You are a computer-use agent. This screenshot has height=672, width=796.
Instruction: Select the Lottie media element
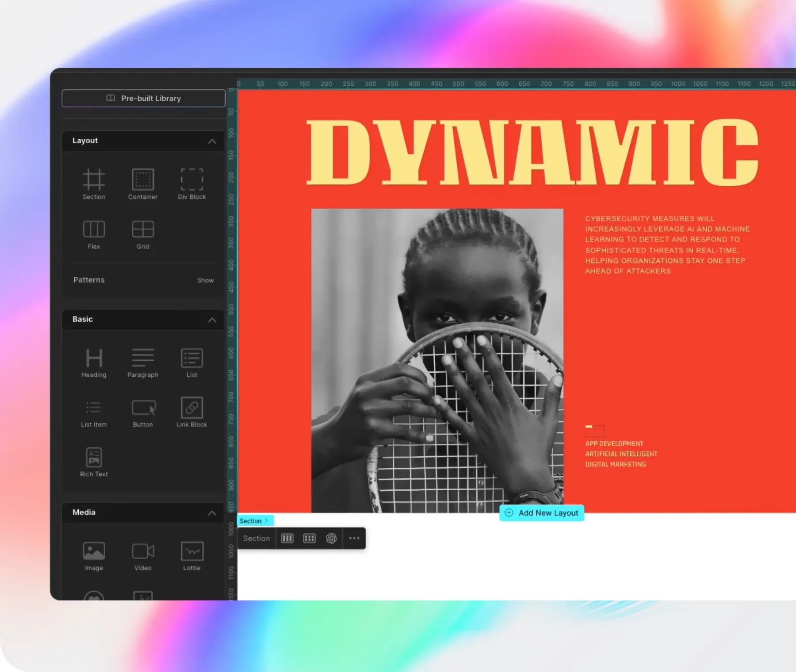[192, 556]
